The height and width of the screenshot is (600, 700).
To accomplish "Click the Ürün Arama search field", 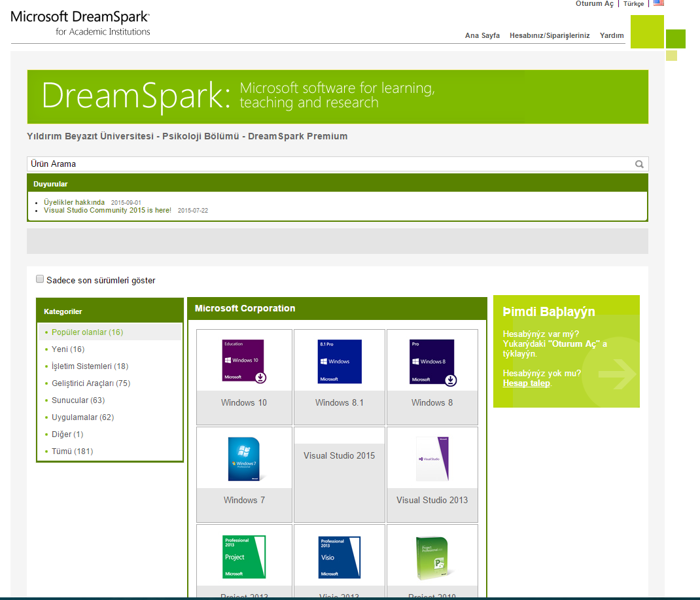I will (x=338, y=164).
